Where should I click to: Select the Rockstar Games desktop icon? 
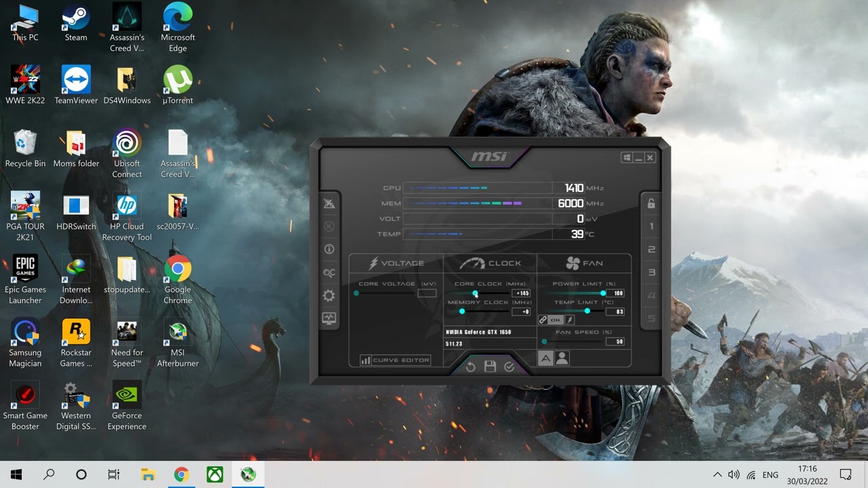pyautogui.click(x=76, y=344)
